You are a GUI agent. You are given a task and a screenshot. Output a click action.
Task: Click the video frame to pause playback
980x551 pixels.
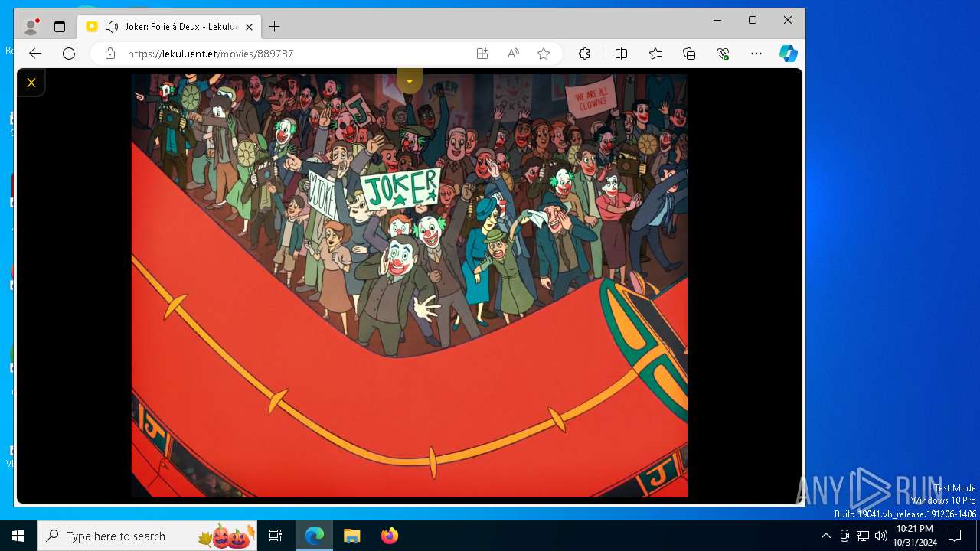410,286
